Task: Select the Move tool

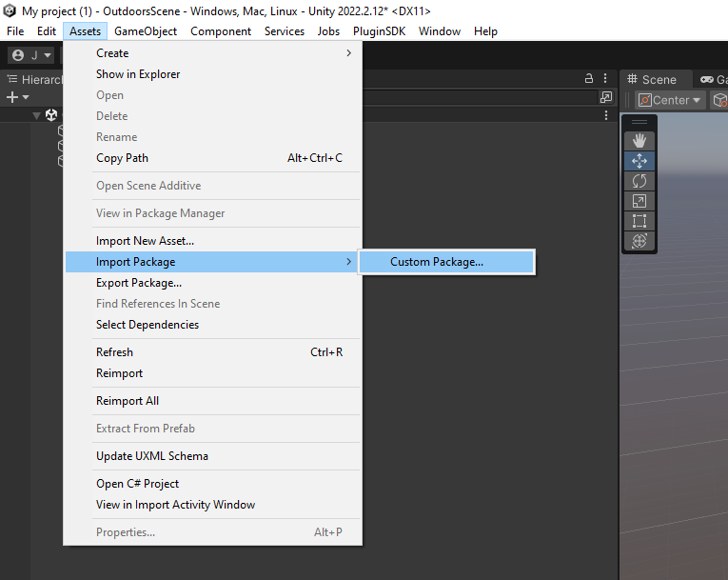Action: (x=639, y=161)
